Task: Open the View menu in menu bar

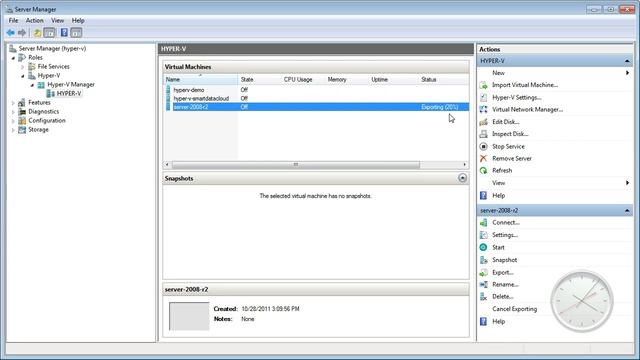Action: click(58, 20)
